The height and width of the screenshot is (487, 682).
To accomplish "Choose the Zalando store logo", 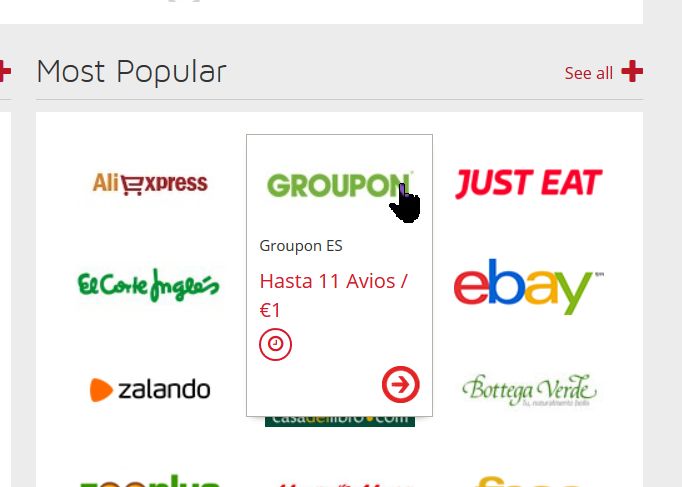I will (150, 389).
